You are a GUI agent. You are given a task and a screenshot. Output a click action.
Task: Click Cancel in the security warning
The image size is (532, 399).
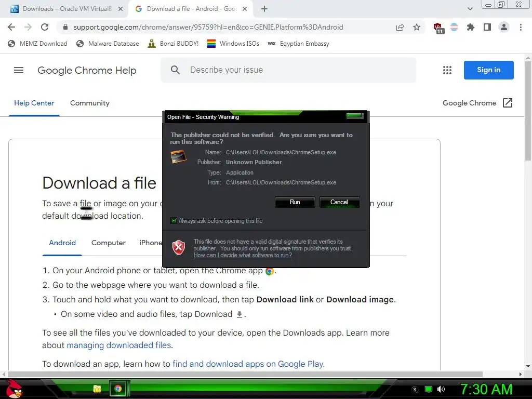tap(339, 202)
